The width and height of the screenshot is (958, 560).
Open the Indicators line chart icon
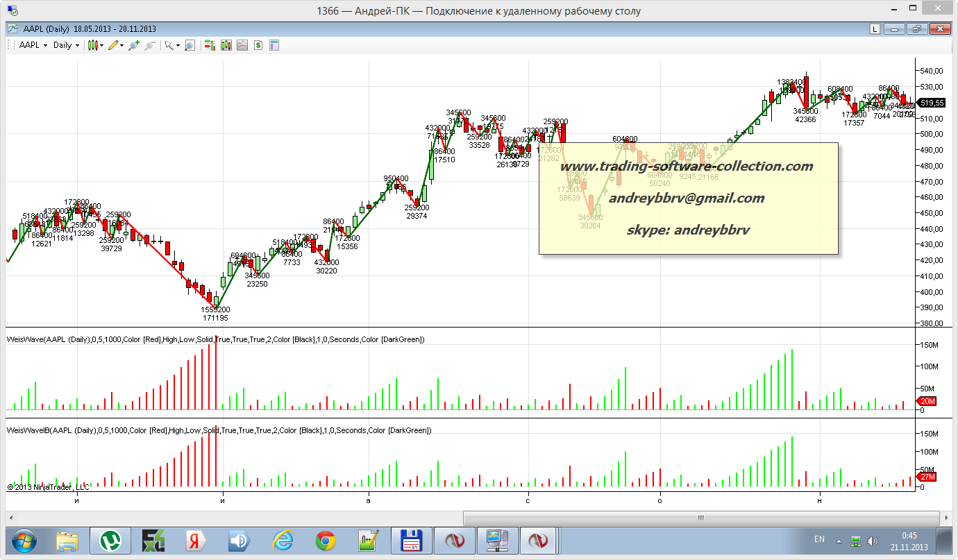pyautogui.click(x=242, y=45)
